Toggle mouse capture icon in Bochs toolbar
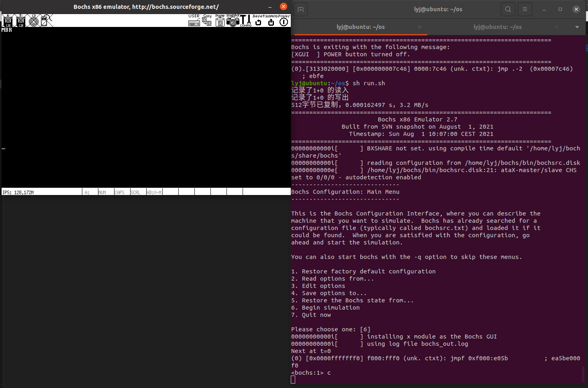Viewport: 588px width, 388px height. point(47,20)
